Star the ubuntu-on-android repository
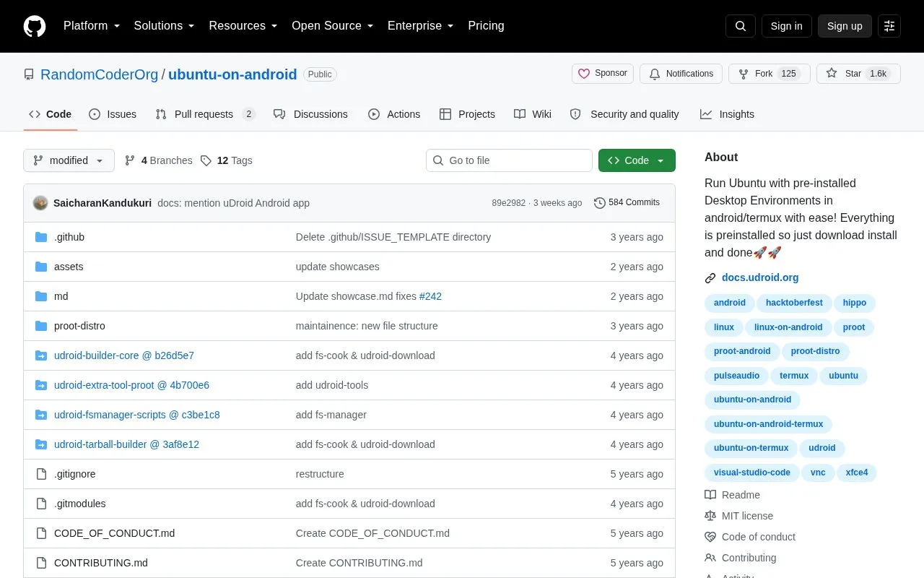Viewport: 924px width, 578px height. coord(858,74)
